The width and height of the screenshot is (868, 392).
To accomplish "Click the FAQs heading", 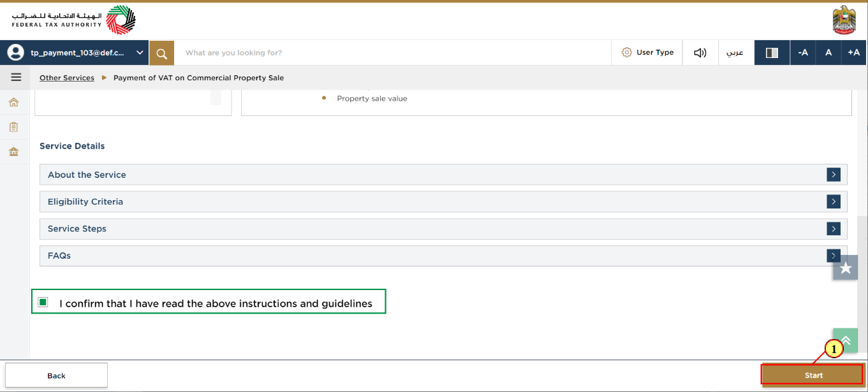I will point(59,256).
